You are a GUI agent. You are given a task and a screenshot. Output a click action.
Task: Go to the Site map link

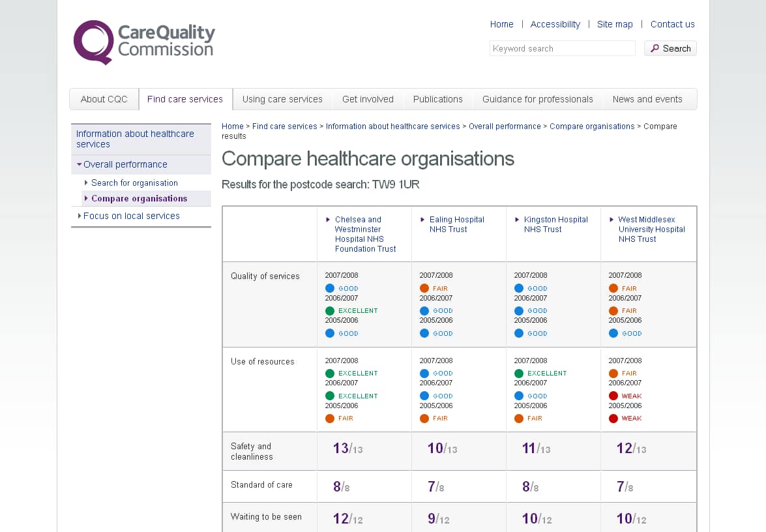pos(615,24)
